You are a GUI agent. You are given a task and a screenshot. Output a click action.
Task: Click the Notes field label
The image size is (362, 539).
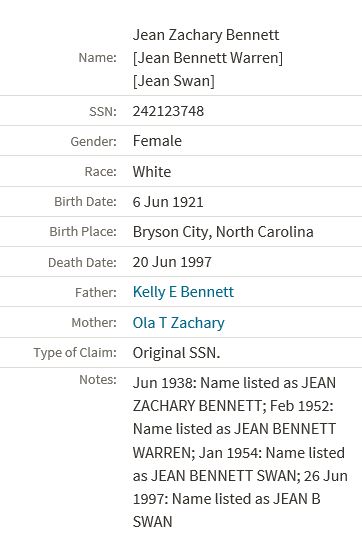[98, 380]
